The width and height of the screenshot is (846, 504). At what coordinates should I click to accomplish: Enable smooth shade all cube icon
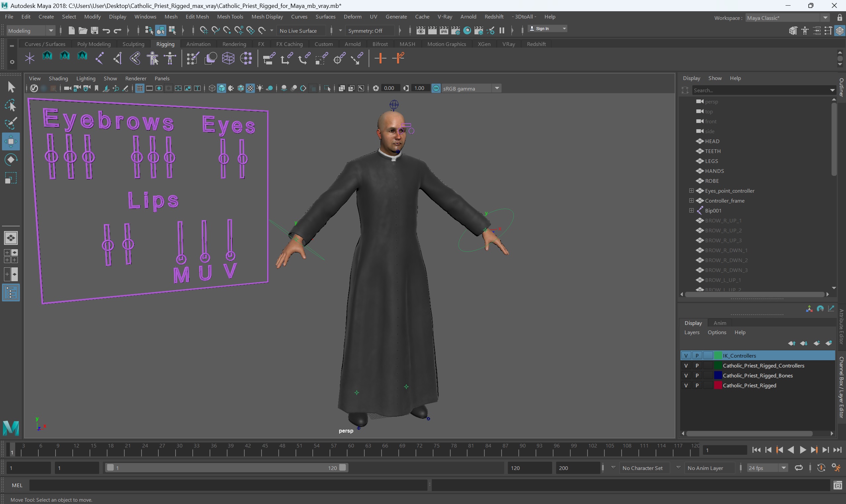[222, 88]
